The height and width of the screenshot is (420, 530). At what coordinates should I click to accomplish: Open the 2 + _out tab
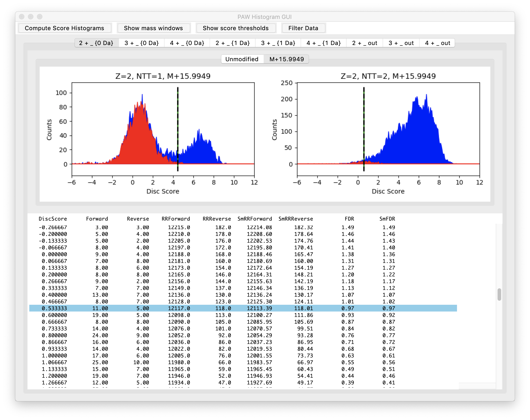coord(365,43)
